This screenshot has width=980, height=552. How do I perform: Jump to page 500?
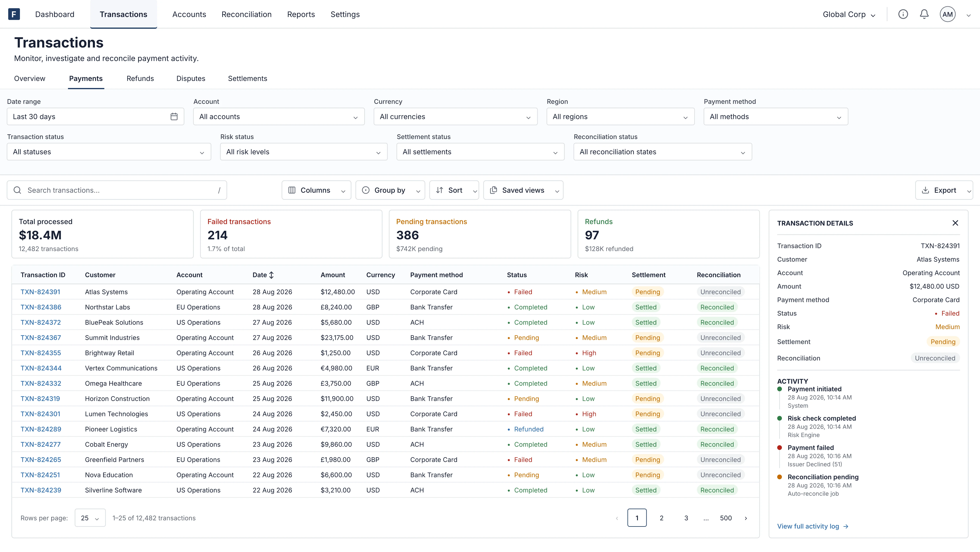tap(726, 518)
